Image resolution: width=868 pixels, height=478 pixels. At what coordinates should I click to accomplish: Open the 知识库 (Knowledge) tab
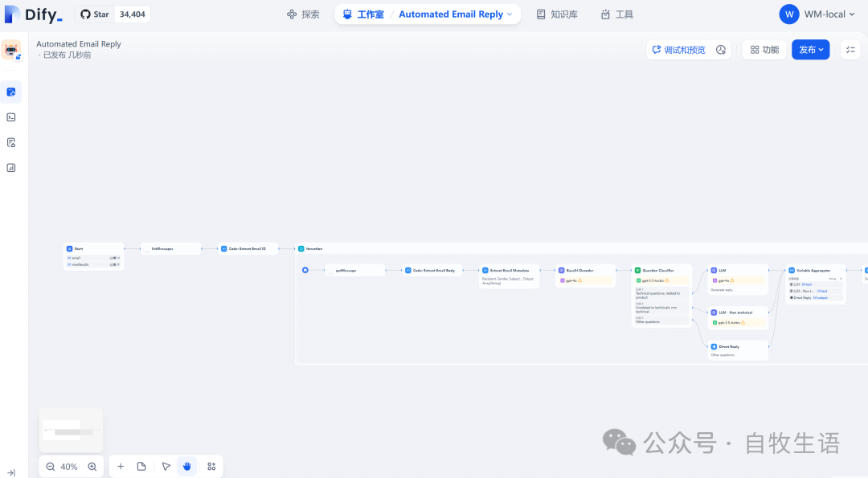(x=557, y=14)
